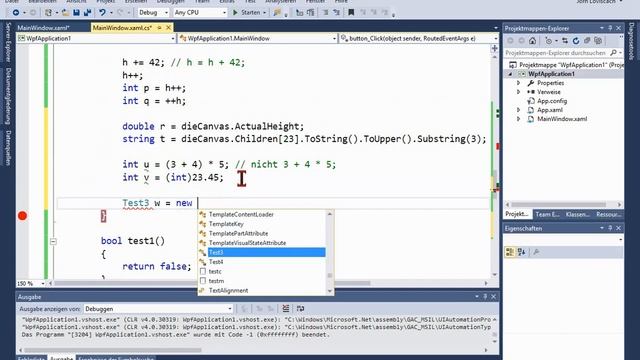Click the categorized view icon in Eigenschaften
The width and height of the screenshot is (640, 360).
[510, 252]
